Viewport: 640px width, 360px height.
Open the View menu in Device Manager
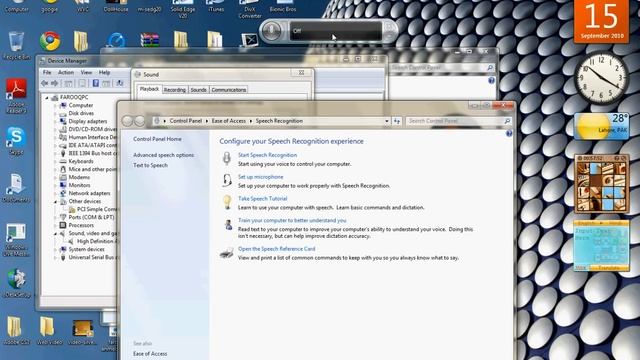86,72
